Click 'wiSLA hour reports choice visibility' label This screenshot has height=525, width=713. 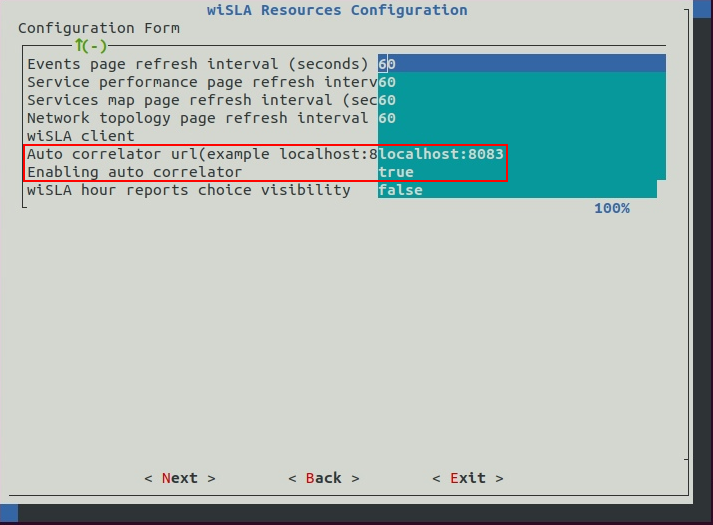[189, 190]
